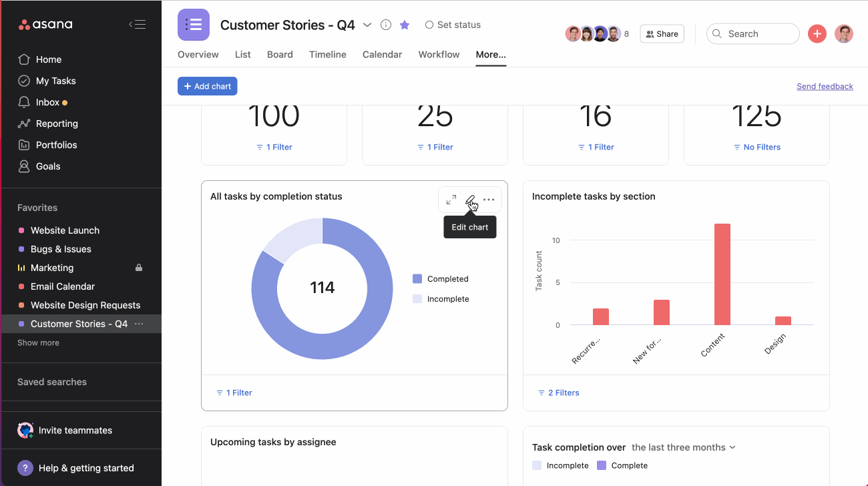Open the Reporting page from sidebar
The height and width of the screenshot is (486, 868).
pos(57,124)
